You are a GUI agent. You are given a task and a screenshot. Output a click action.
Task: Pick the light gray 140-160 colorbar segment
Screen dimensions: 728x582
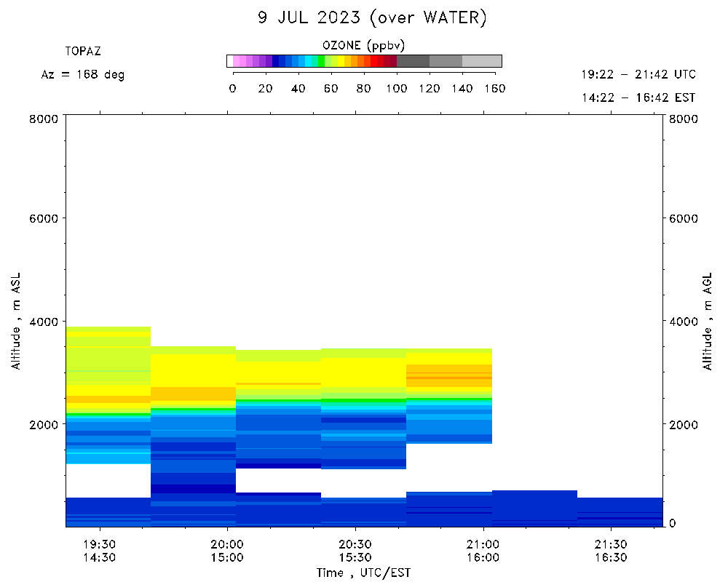[x=482, y=61]
